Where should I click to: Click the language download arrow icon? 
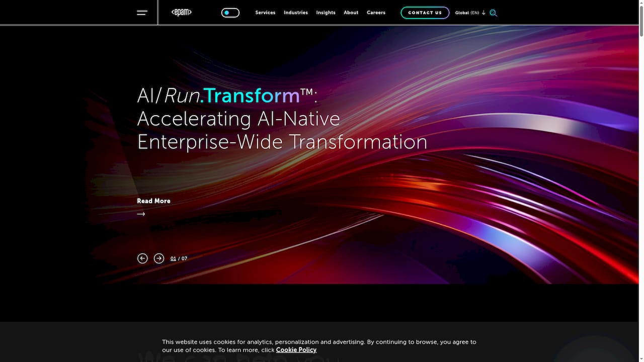click(484, 13)
